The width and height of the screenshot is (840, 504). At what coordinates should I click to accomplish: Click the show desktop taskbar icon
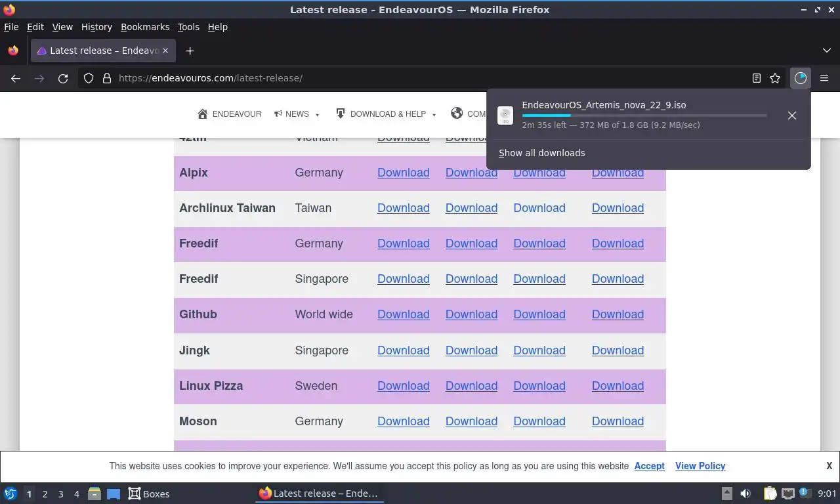114,493
